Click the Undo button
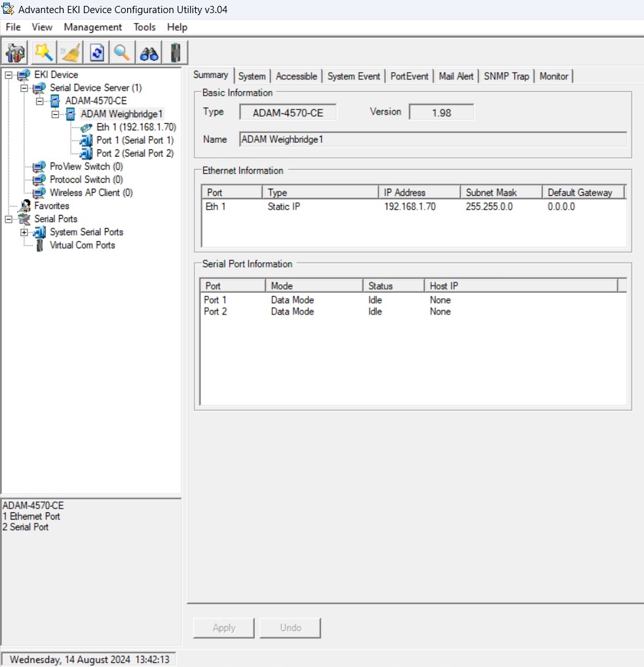Screen dimensions: 644x667 pyautogui.click(x=290, y=628)
